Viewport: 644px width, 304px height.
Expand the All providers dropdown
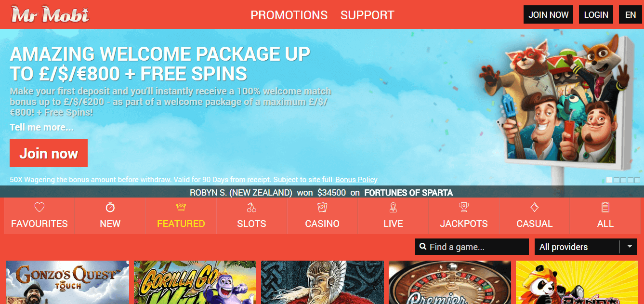pos(586,247)
